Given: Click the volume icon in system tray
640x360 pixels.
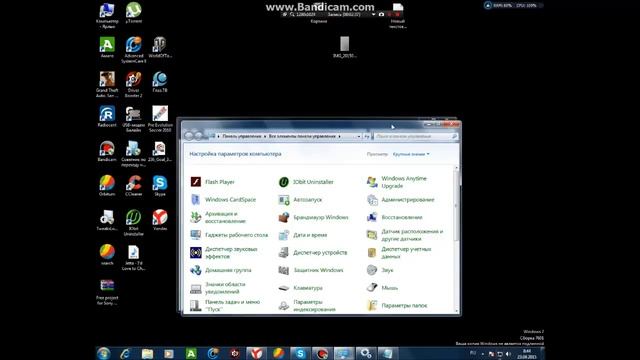Looking at the screenshot, I should pyautogui.click(x=508, y=354).
